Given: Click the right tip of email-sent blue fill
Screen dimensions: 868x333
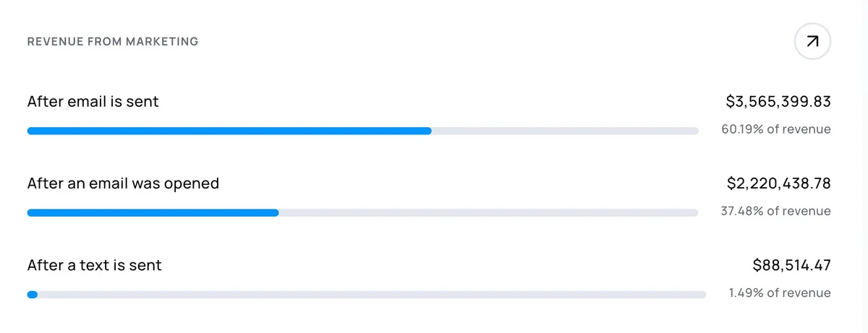Looking at the screenshot, I should [x=428, y=131].
